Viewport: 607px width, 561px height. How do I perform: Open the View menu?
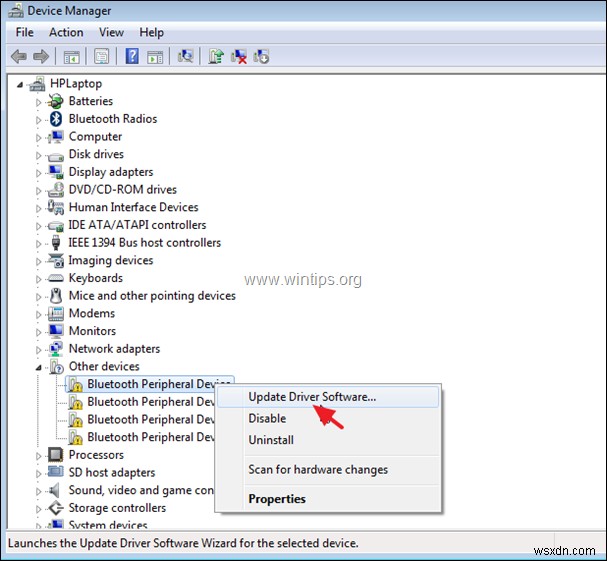click(111, 33)
